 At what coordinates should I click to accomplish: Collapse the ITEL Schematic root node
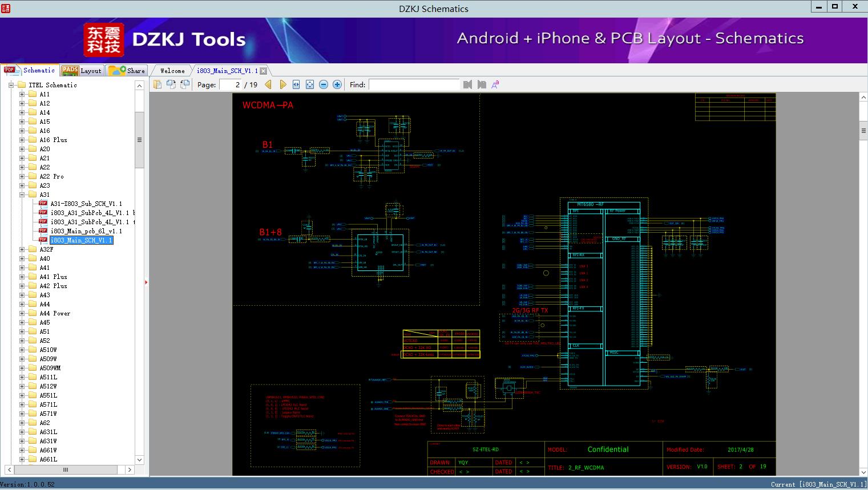(x=11, y=85)
